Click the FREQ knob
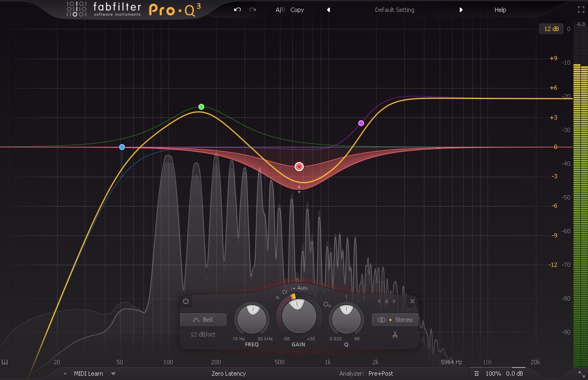588x380 pixels. point(252,319)
